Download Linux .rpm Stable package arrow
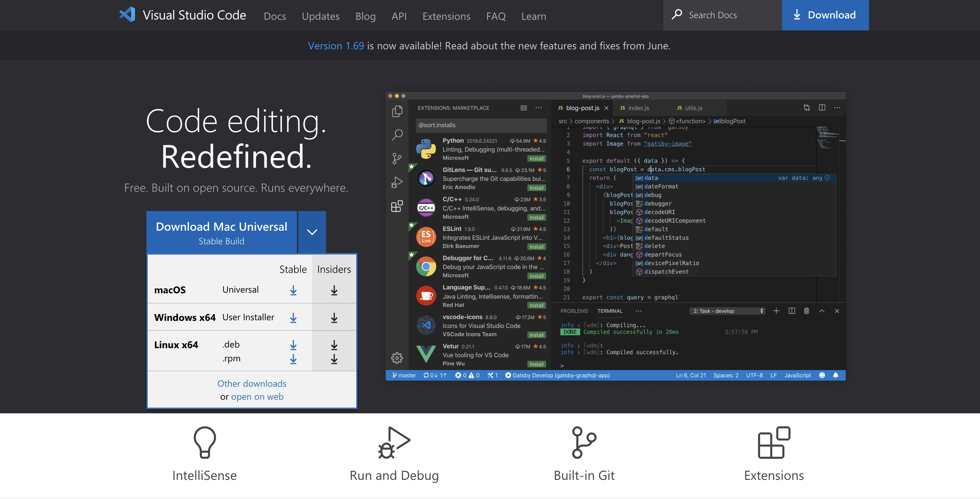 293,359
